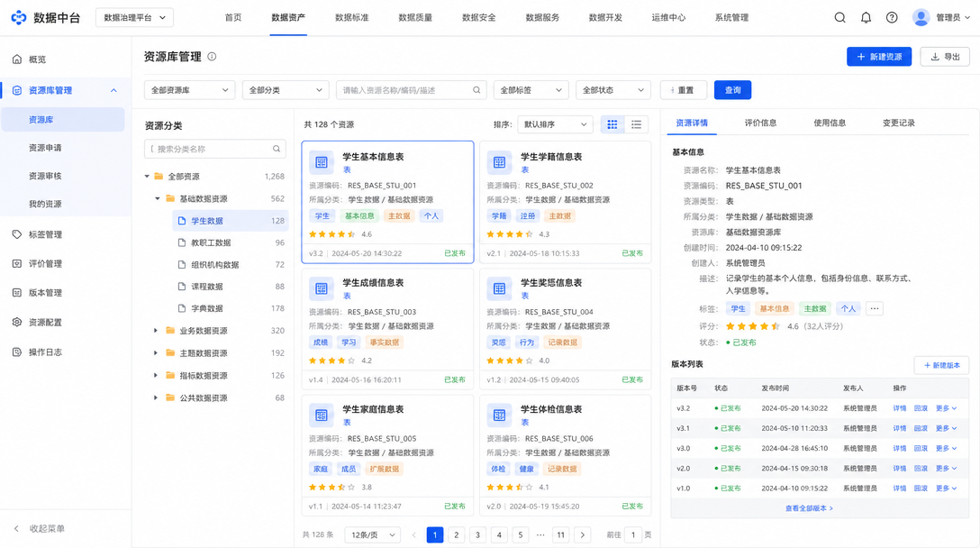Open the 全部标签 dropdown

pyautogui.click(x=531, y=90)
